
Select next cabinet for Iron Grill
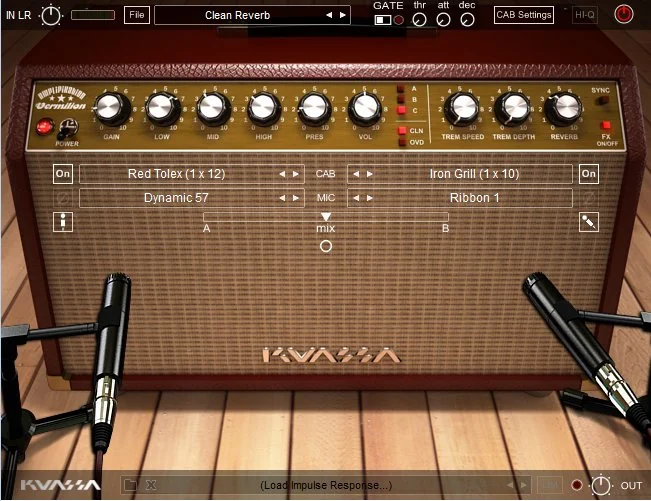coord(370,174)
